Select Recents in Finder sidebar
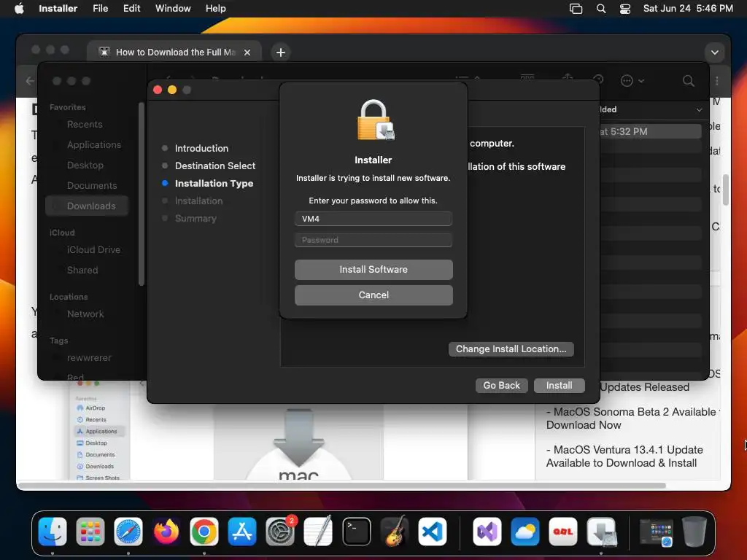The height and width of the screenshot is (560, 747). (85, 124)
